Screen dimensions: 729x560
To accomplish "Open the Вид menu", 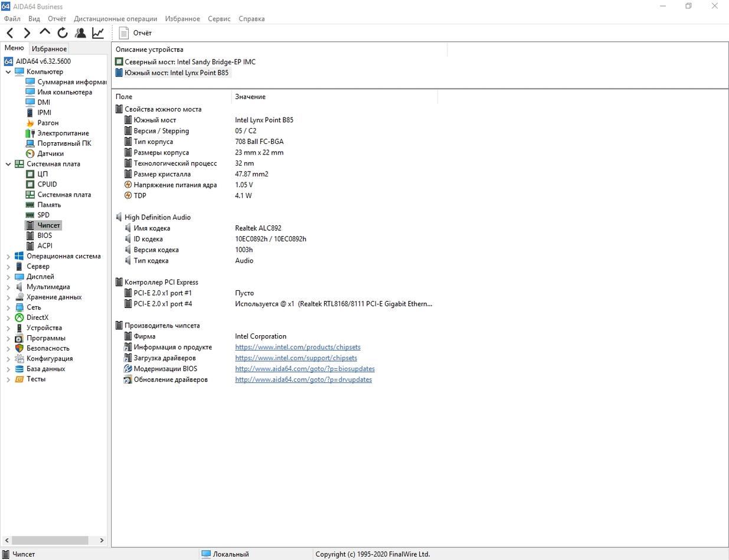I will (x=34, y=19).
